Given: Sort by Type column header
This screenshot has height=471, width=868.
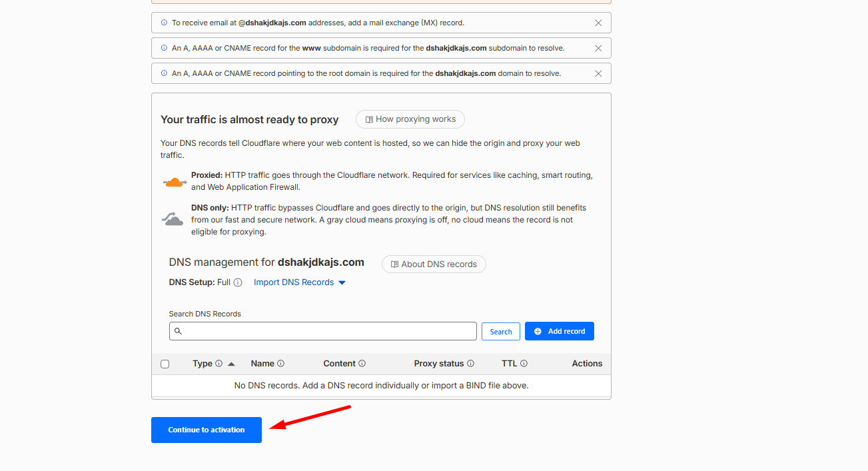Looking at the screenshot, I should tap(203, 364).
